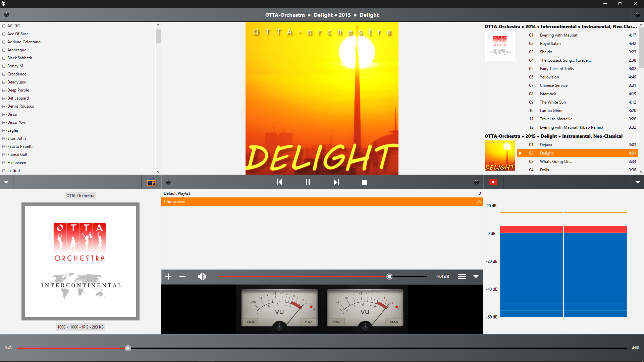Open the hamburger menu beside the volume level
Viewport: 644px width, 362px height.
click(x=462, y=277)
